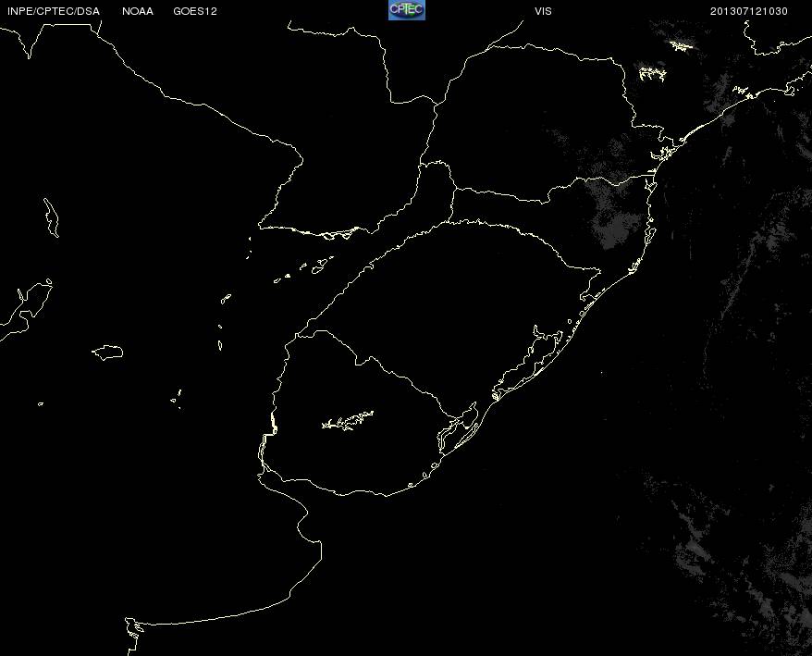812x656 pixels.
Task: Select the GOES12 satellite label
Action: pos(195,11)
